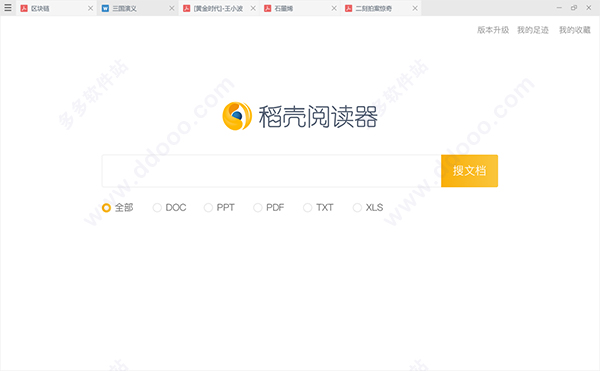Select the DOC file type filter
This screenshot has width=600, height=371.
point(157,208)
